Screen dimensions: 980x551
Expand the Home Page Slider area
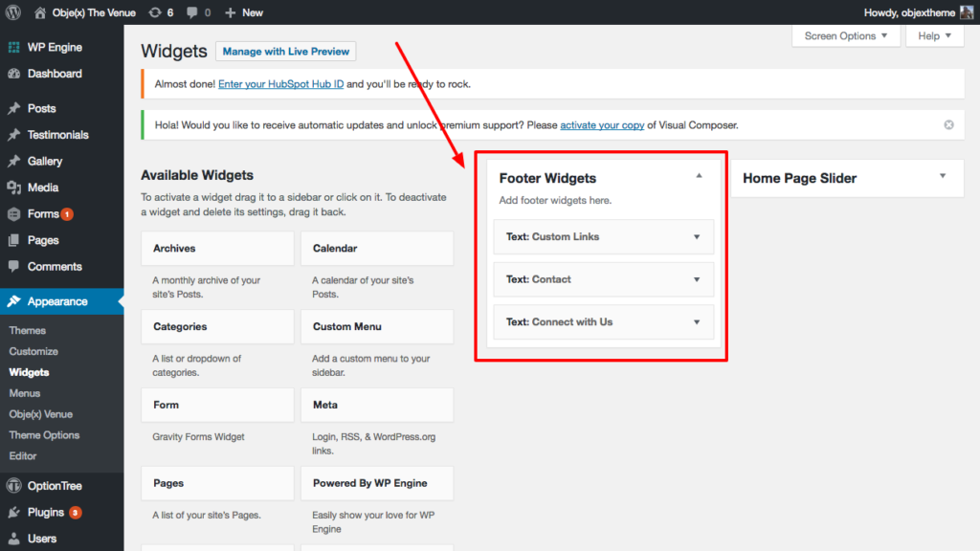tap(943, 176)
